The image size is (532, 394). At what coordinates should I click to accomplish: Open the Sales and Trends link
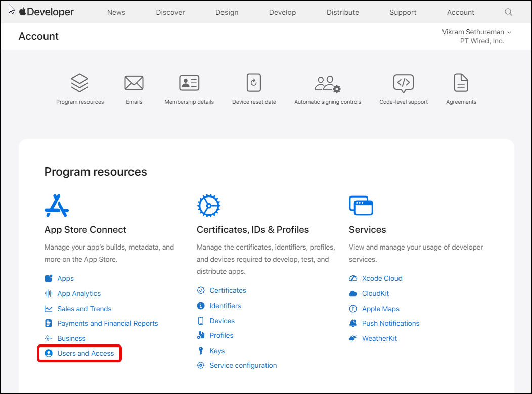click(x=84, y=309)
